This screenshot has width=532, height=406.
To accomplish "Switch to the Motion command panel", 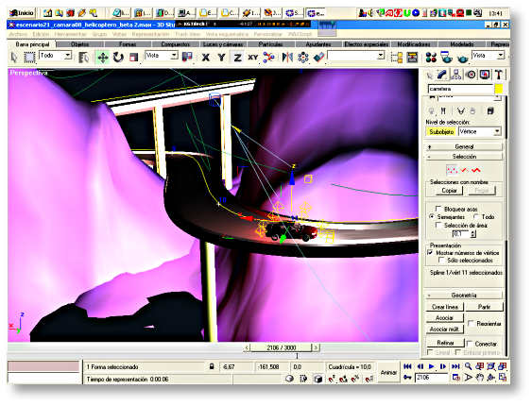I will click(x=471, y=75).
